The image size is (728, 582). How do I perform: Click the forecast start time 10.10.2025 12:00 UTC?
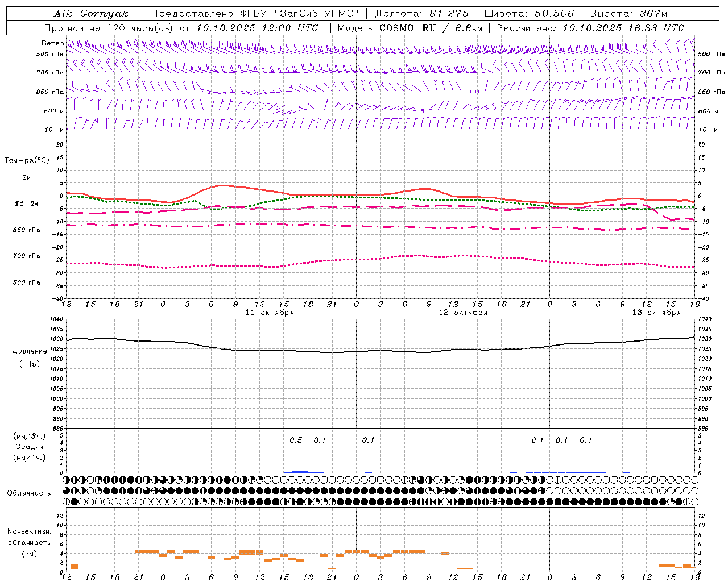point(257,28)
